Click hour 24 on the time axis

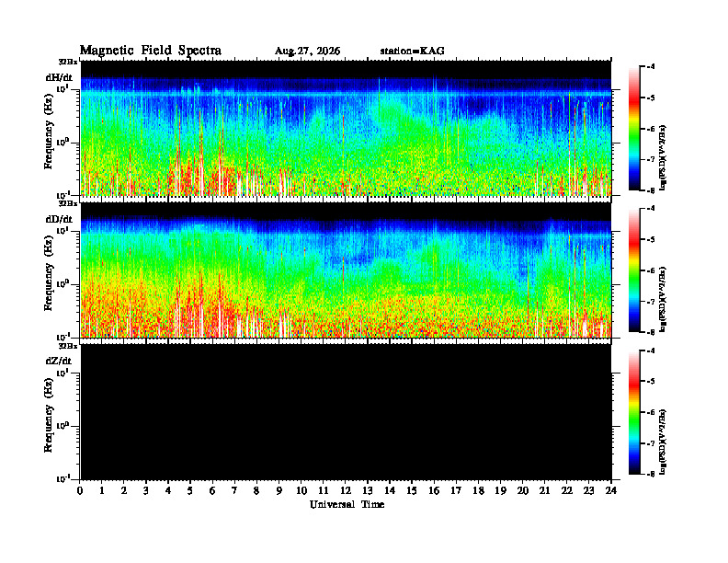(x=611, y=491)
